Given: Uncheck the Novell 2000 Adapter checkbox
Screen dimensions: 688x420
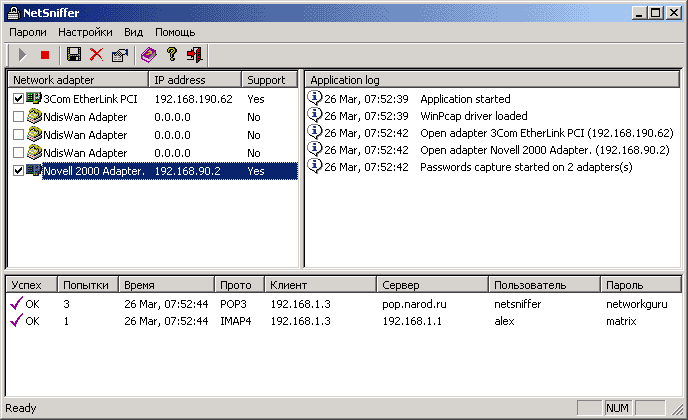Looking at the screenshot, I should coord(18,171).
